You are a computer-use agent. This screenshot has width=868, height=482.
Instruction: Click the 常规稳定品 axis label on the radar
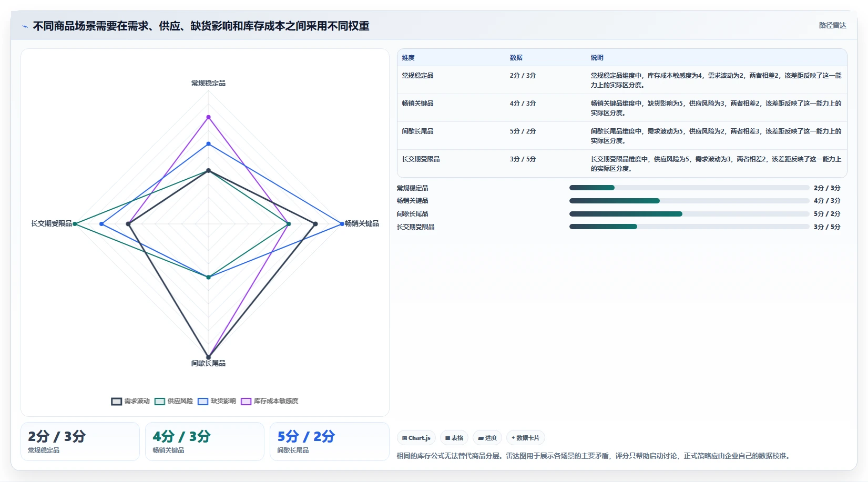208,83
